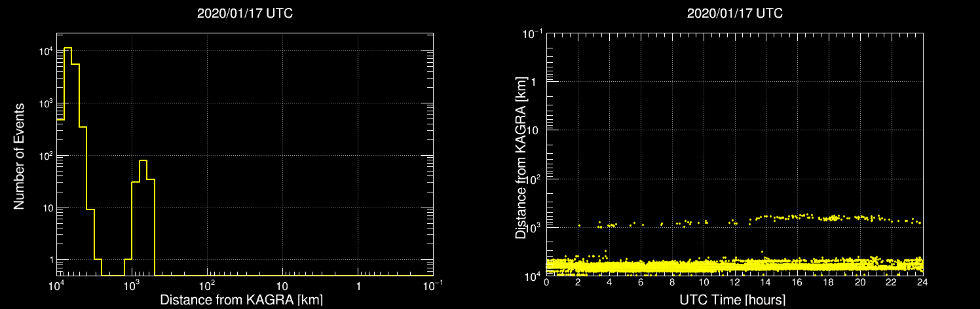Click the 10^3 tick on the scatter y-axis
The height and width of the screenshot is (309, 980).
click(534, 227)
